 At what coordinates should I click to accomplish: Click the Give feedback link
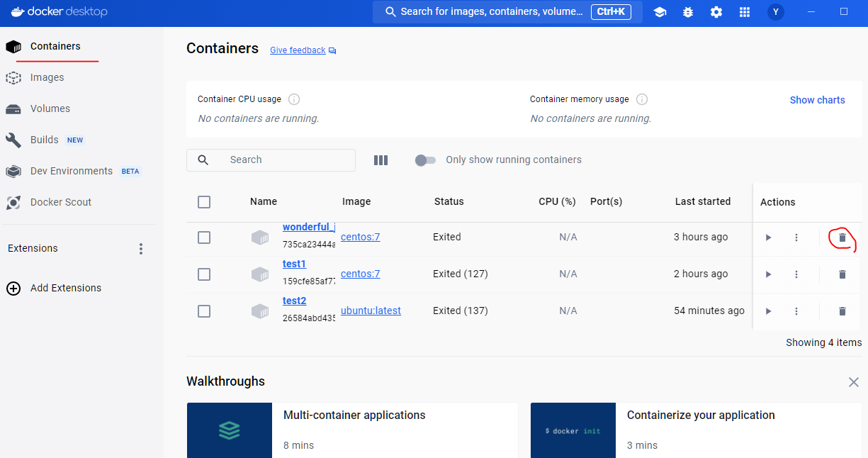[298, 50]
